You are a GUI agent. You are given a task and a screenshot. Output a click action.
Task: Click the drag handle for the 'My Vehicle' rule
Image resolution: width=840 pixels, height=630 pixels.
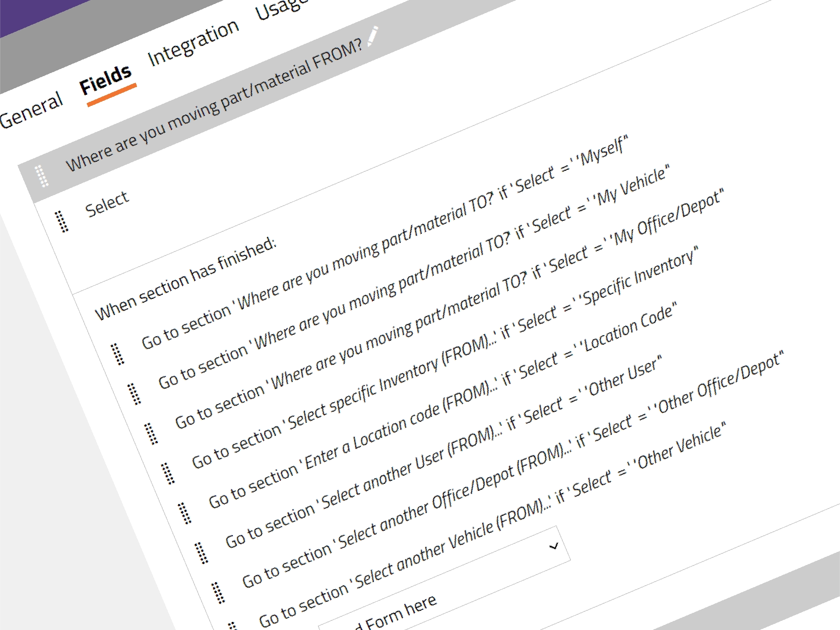[x=135, y=394]
